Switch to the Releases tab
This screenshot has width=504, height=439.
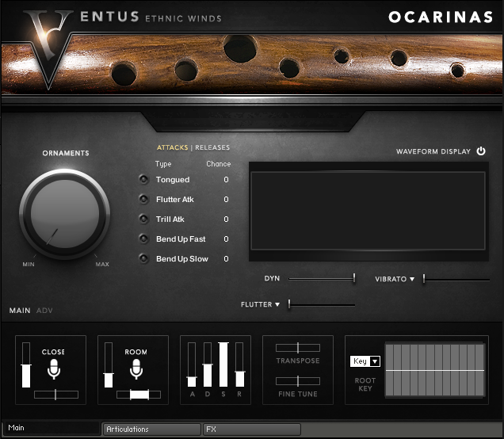(212, 147)
